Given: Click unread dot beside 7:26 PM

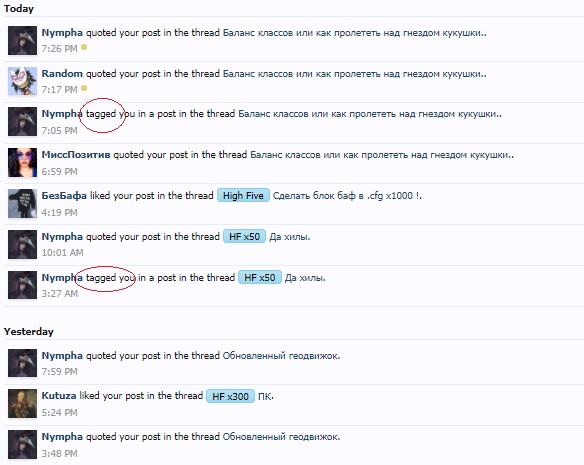Looking at the screenshot, I should tap(84, 47).
